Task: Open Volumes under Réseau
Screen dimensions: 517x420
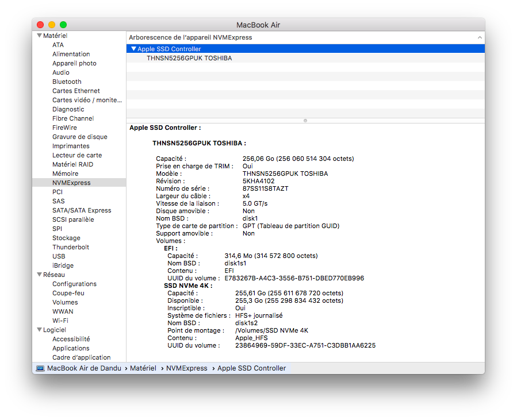Action: pyautogui.click(x=65, y=303)
